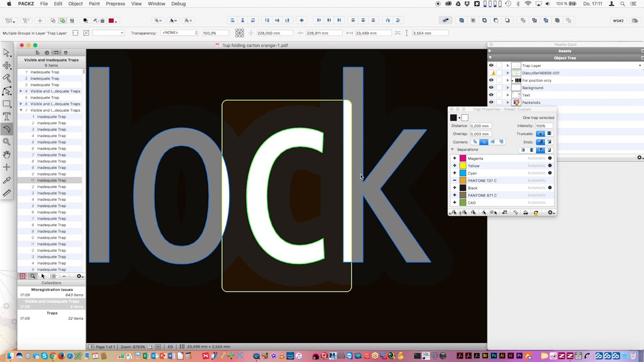Click the swap arrows icon in toolbar

tap(445, 21)
